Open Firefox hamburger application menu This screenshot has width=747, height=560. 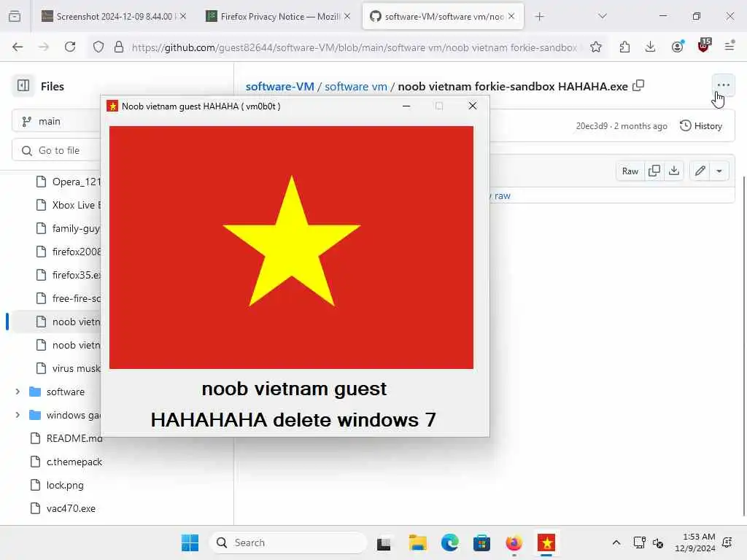729,47
